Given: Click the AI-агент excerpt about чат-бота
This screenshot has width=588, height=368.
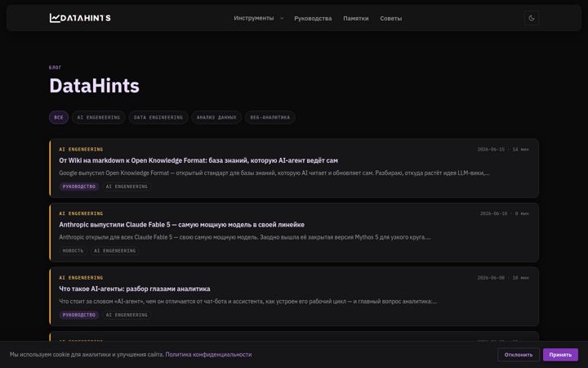Looking at the screenshot, I should pos(248,302).
